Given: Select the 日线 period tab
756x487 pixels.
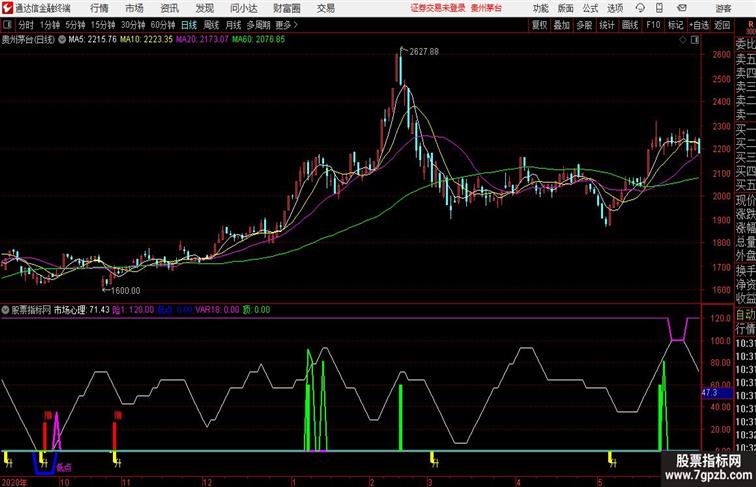Looking at the screenshot, I should [189, 25].
